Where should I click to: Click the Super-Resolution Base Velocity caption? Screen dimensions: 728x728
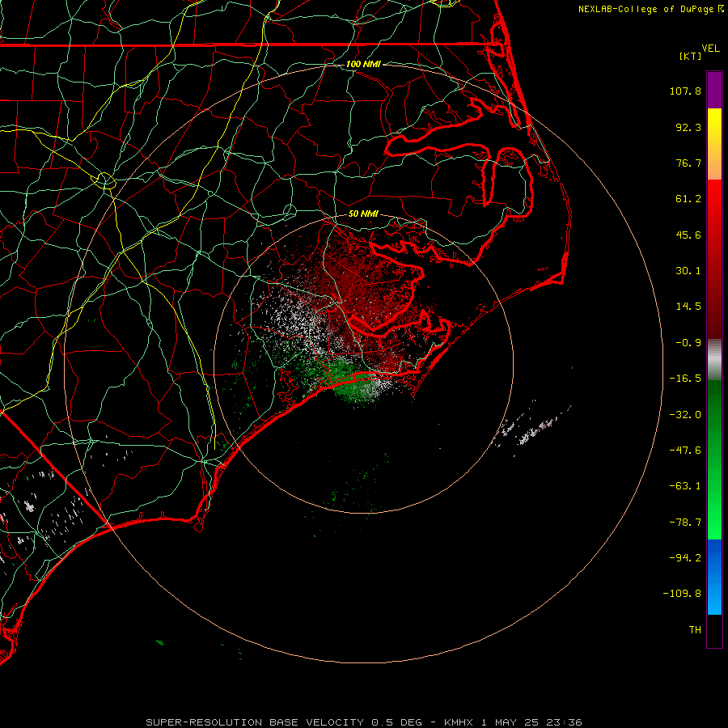click(363, 722)
